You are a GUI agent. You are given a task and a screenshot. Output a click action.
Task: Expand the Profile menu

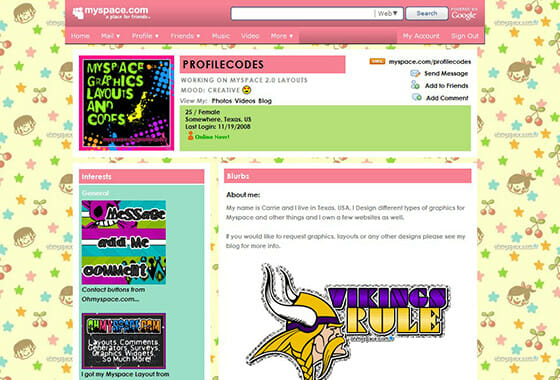coord(145,36)
